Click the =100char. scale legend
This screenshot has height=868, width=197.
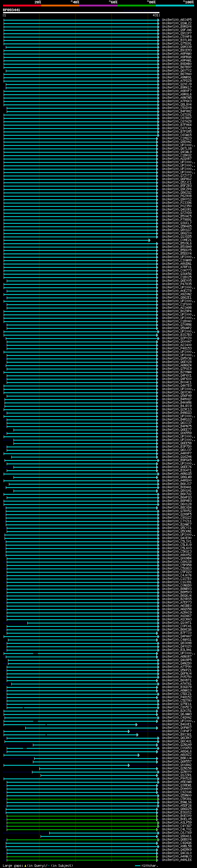(x=146, y=866)
